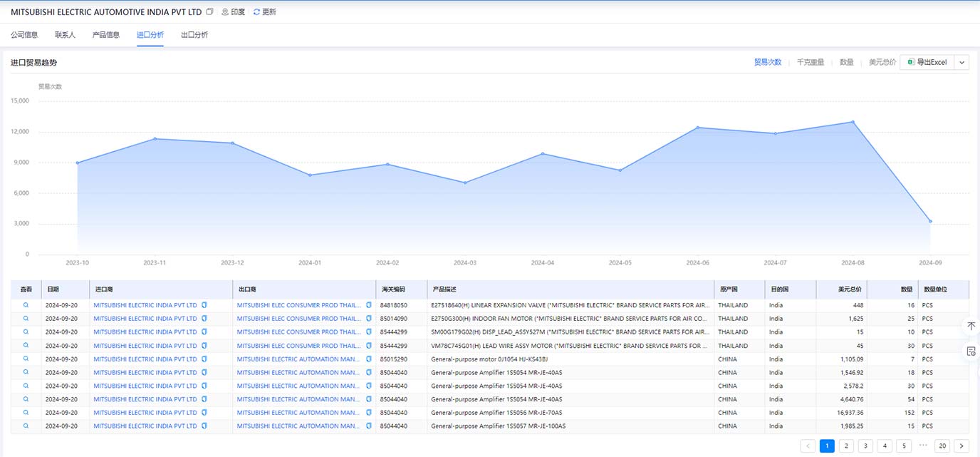Open magnifier for the 4,640.76 USD row
The height and width of the screenshot is (457, 980).
tap(26, 399)
